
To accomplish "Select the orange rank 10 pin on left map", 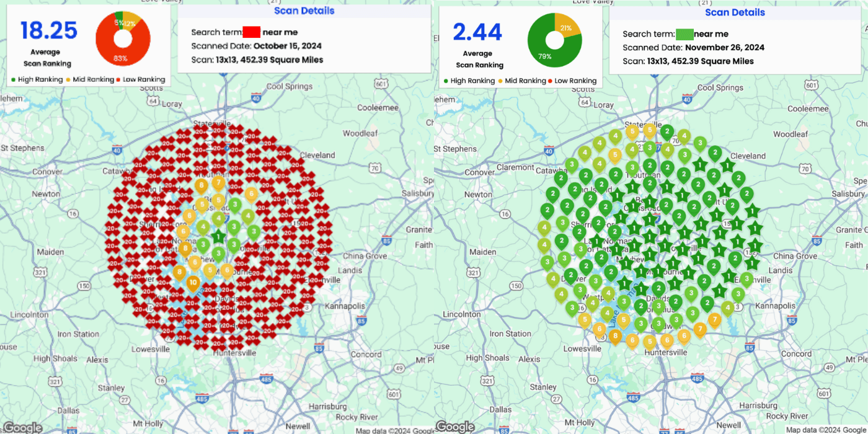I will (193, 283).
